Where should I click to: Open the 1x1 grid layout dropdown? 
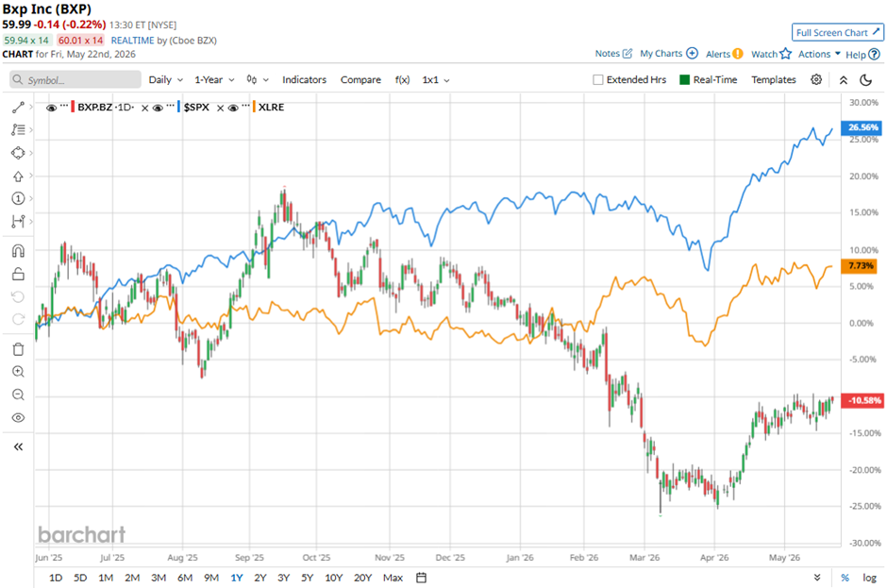click(x=436, y=80)
